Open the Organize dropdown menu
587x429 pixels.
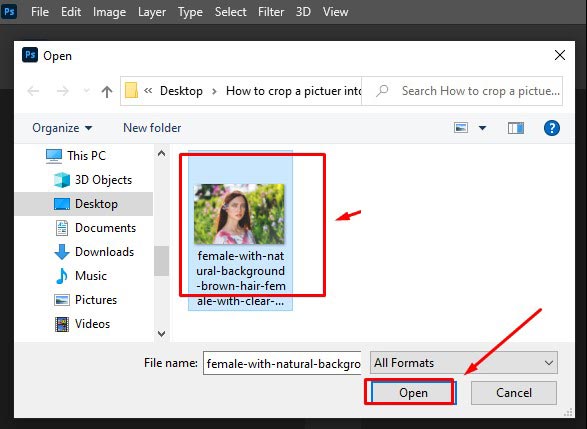62,128
